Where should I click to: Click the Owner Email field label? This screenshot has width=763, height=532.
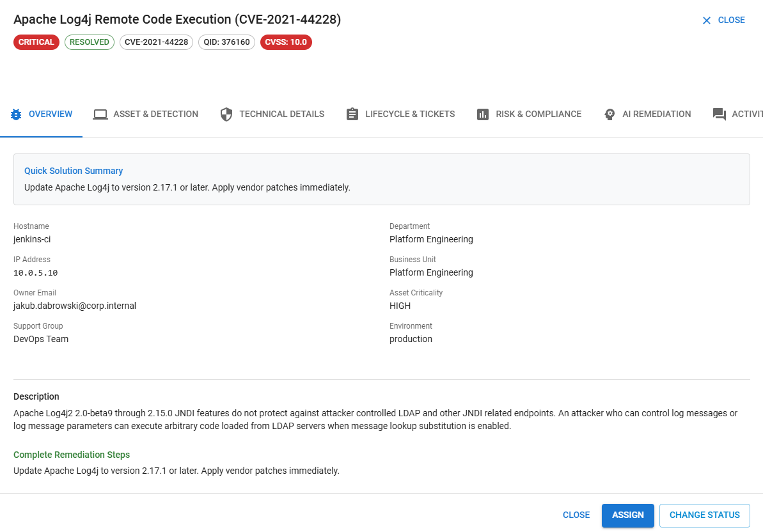(x=35, y=293)
